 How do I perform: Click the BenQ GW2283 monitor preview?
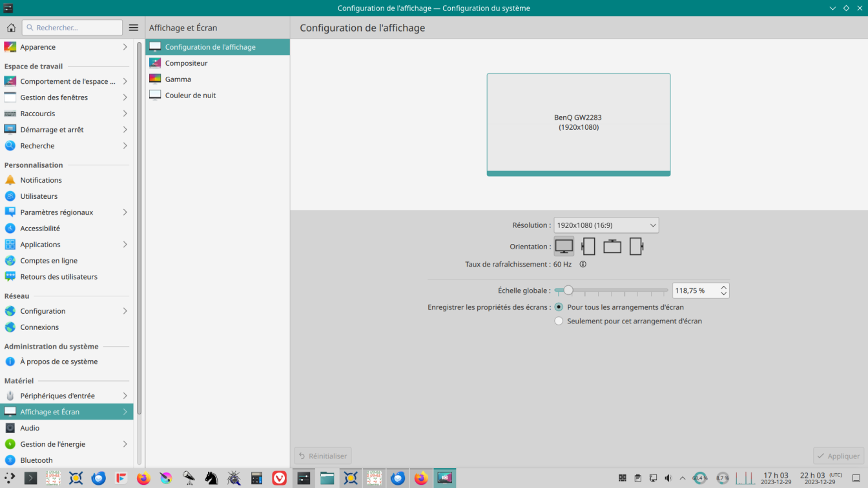coord(578,124)
